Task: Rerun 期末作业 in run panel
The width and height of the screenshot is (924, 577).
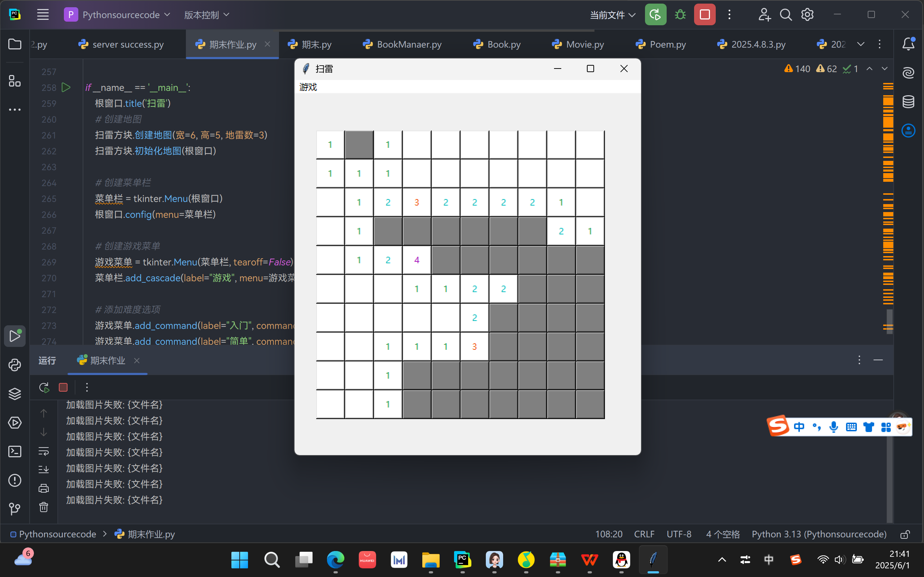Action: click(44, 387)
